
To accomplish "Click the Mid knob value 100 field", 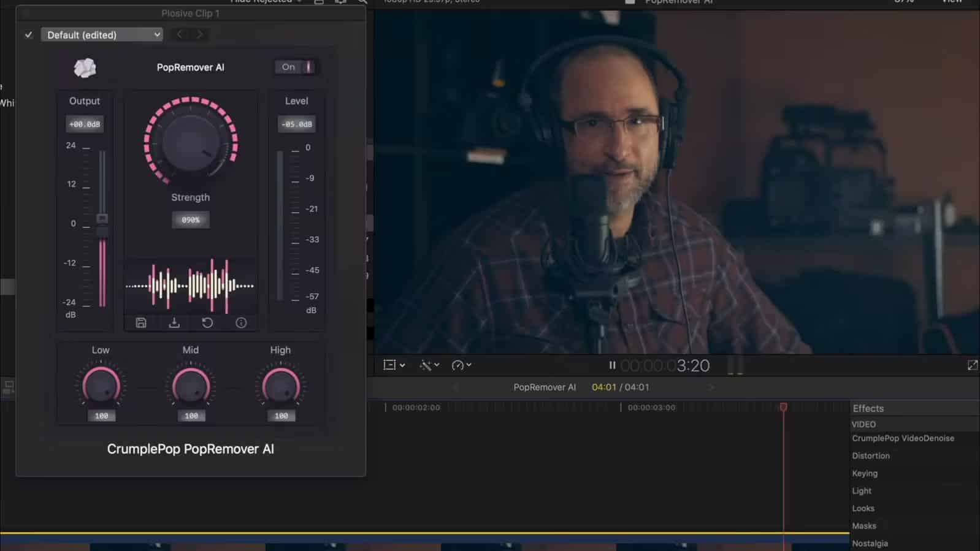I will [x=191, y=416].
